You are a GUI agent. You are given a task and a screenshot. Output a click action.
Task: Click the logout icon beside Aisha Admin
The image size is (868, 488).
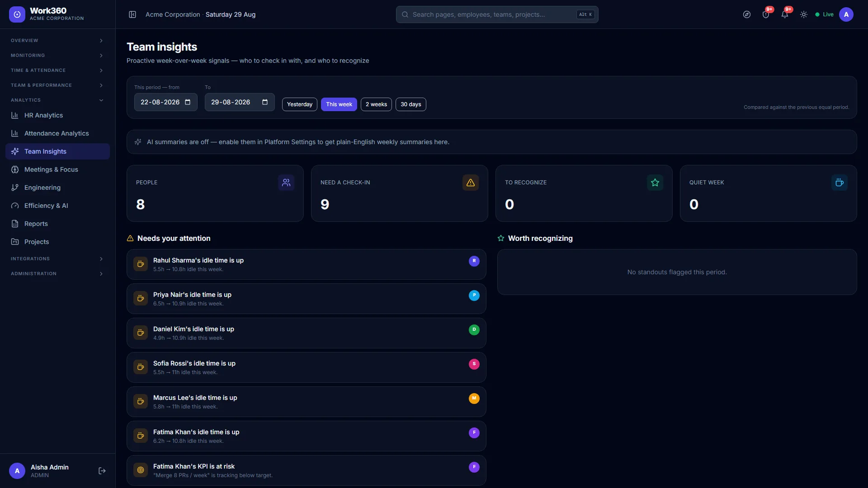tap(102, 471)
